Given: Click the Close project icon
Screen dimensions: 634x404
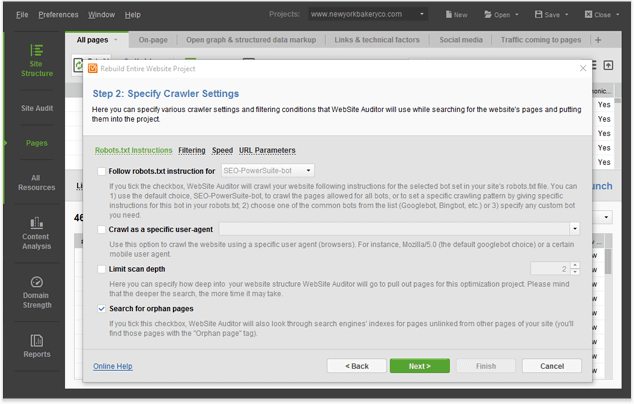Looking at the screenshot, I should 588,15.
